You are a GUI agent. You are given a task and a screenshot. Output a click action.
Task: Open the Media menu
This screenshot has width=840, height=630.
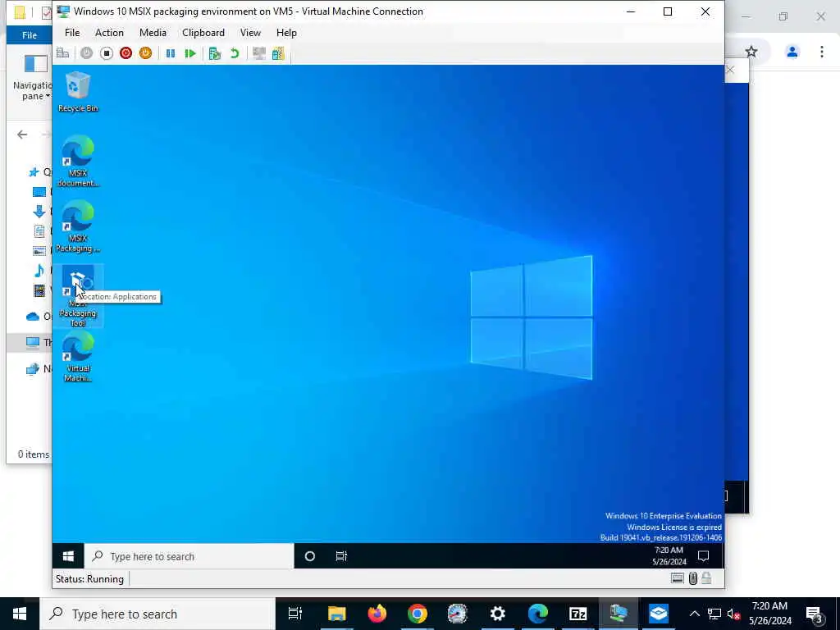[x=153, y=33]
